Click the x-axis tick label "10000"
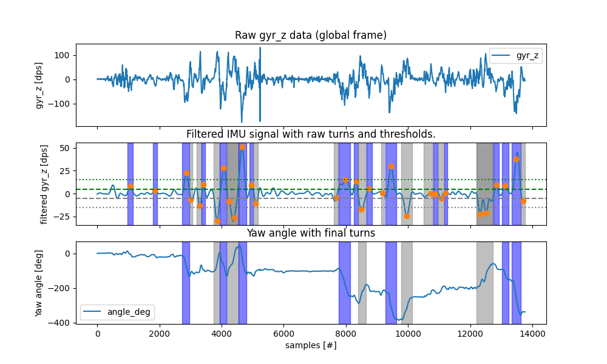This screenshot has width=607, height=364. (x=408, y=334)
